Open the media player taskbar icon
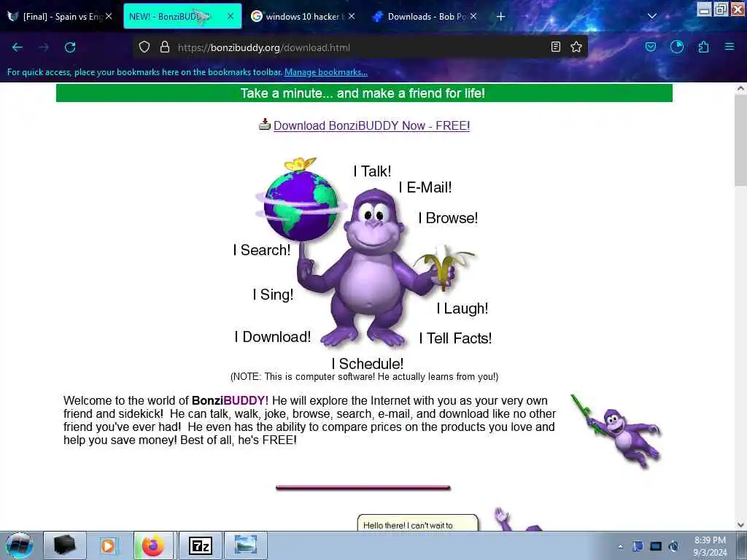The height and width of the screenshot is (560, 747). (x=109, y=545)
